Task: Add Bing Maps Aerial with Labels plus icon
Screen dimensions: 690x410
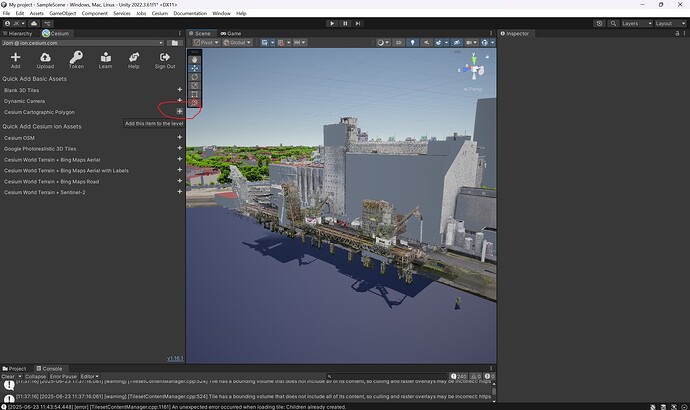Action: [x=180, y=170]
